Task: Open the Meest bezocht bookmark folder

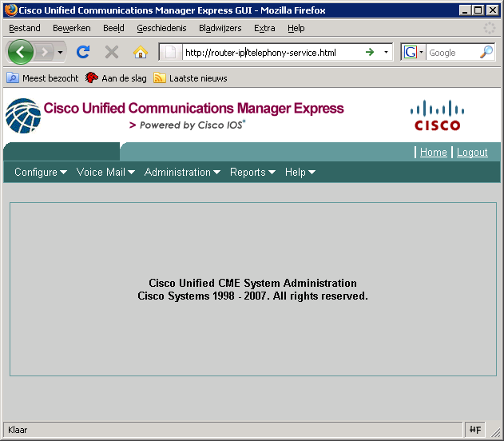Action: pos(43,78)
